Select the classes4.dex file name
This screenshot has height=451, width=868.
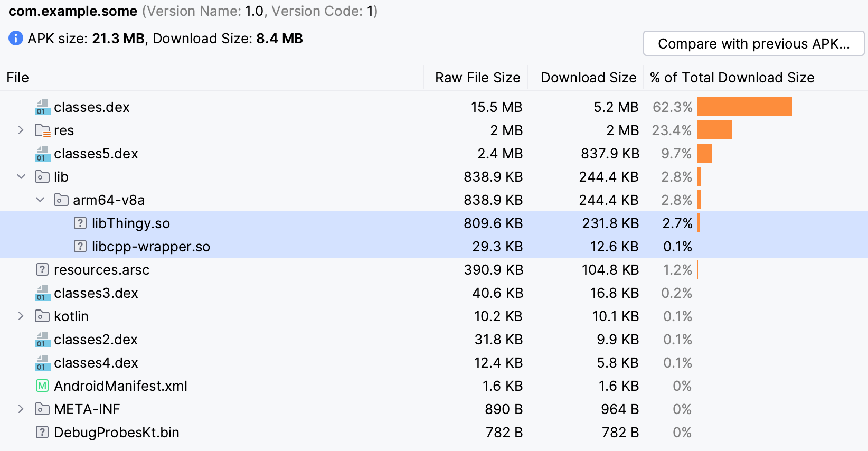click(96, 363)
